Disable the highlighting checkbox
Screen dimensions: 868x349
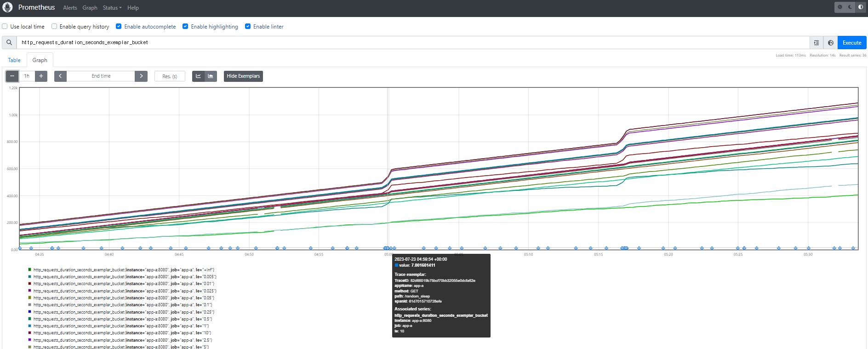[x=185, y=26]
